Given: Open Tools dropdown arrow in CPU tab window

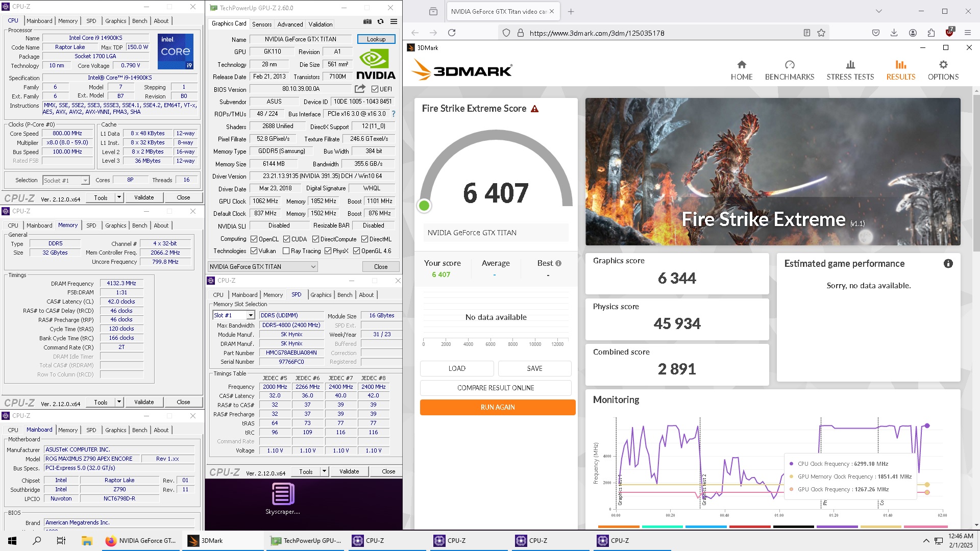Looking at the screenshot, I should tap(119, 197).
